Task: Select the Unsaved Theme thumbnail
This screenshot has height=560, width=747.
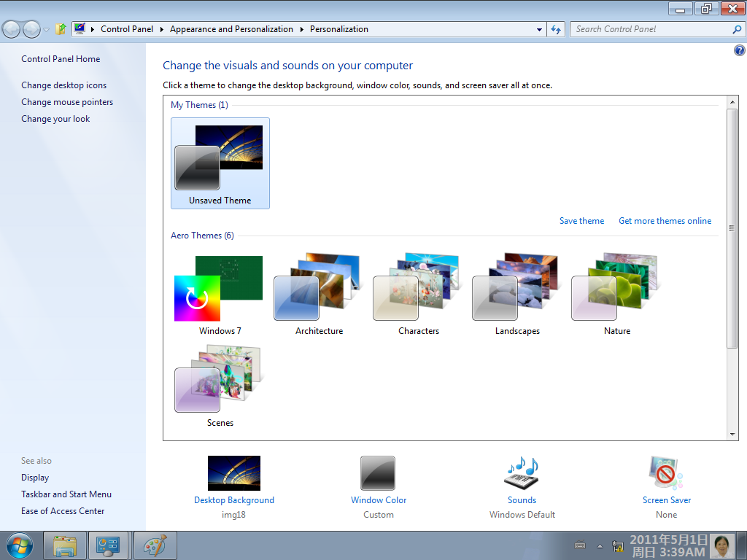Action: coord(220,163)
